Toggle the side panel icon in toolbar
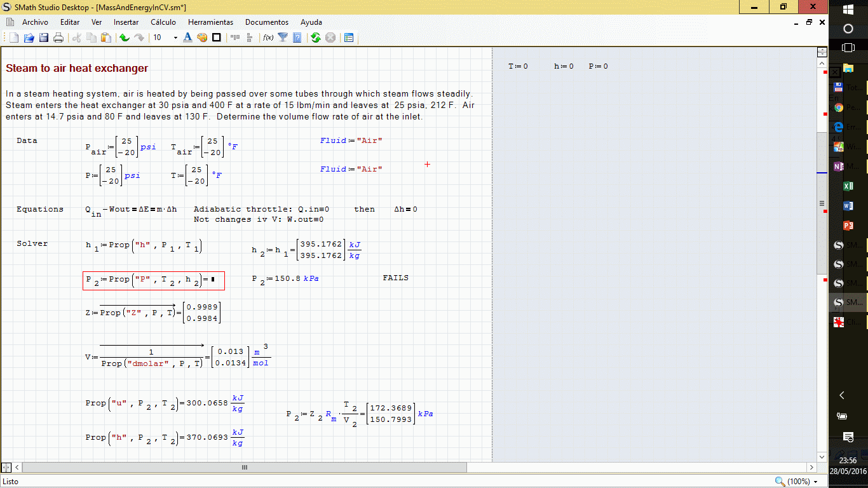Screen dimensions: 868x488 (x=349, y=37)
